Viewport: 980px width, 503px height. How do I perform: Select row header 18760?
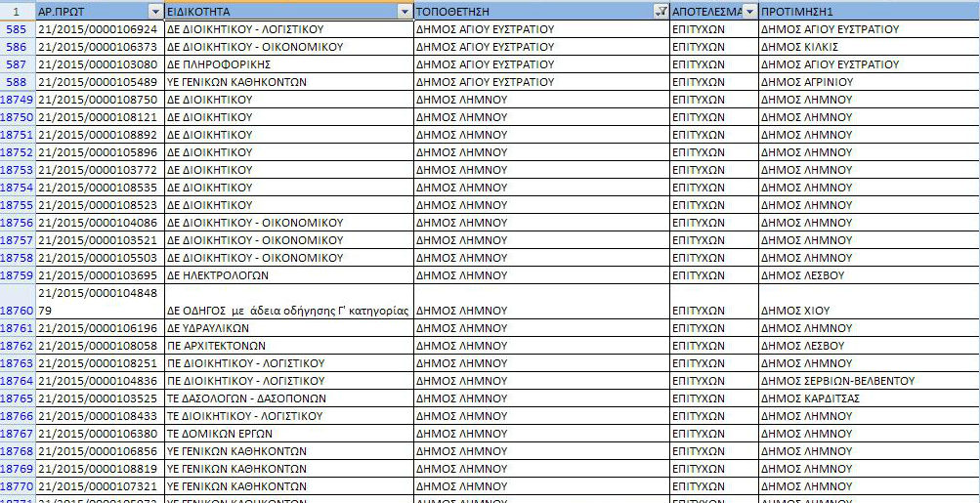point(18,311)
